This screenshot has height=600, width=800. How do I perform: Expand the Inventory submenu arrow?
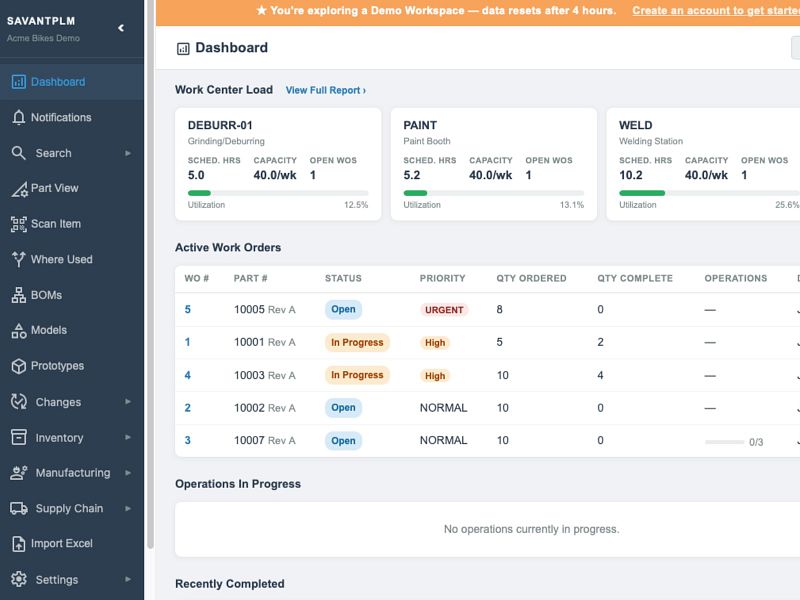[128, 438]
